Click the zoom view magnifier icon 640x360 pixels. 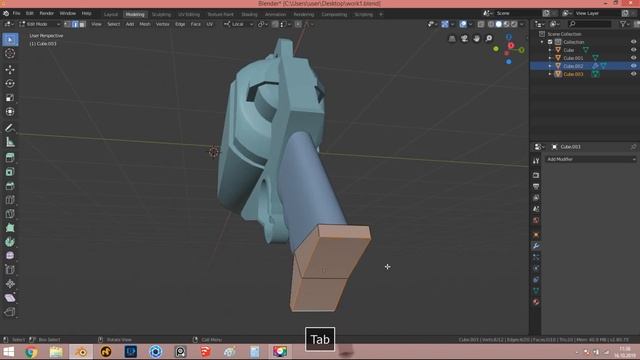(x=489, y=39)
